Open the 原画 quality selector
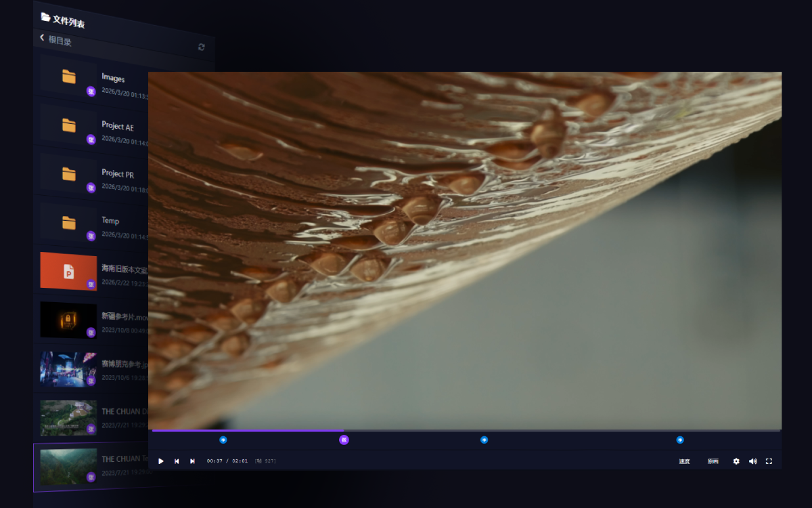Screen dimensions: 812x508 pos(713,461)
